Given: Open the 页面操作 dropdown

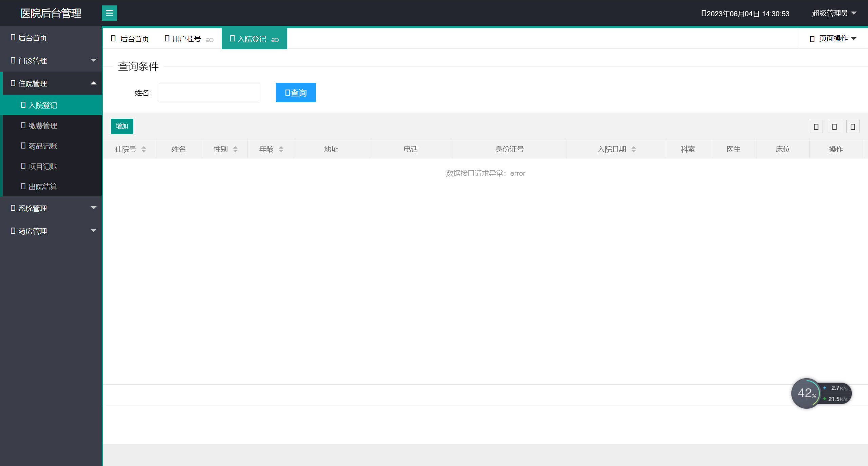Looking at the screenshot, I should pos(833,39).
